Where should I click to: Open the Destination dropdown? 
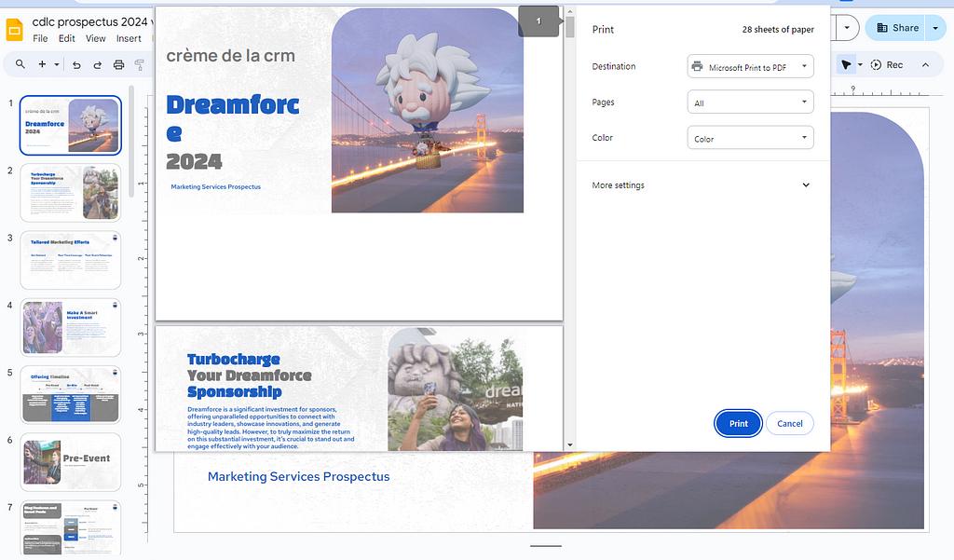(750, 66)
